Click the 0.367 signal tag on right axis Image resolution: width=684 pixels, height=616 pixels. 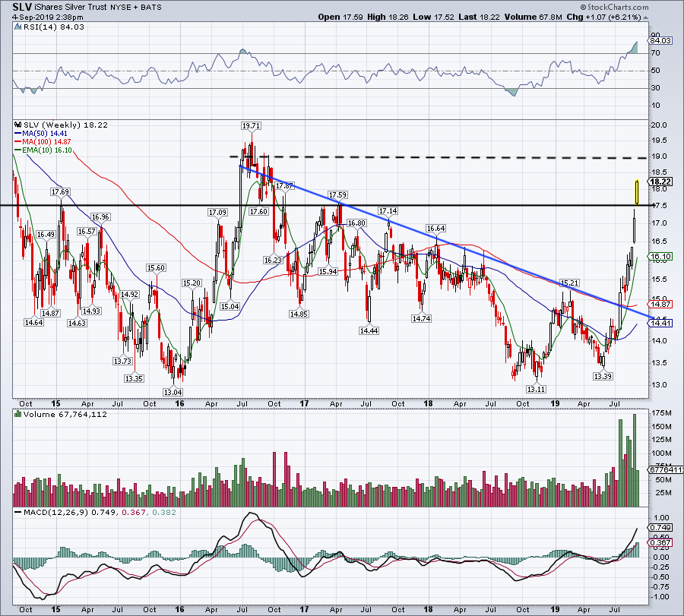point(660,543)
